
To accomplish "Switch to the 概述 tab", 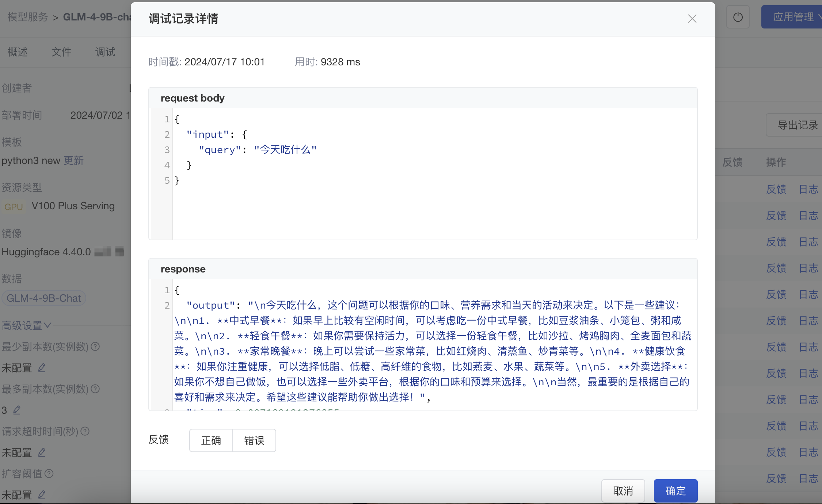I will pyautogui.click(x=18, y=52).
